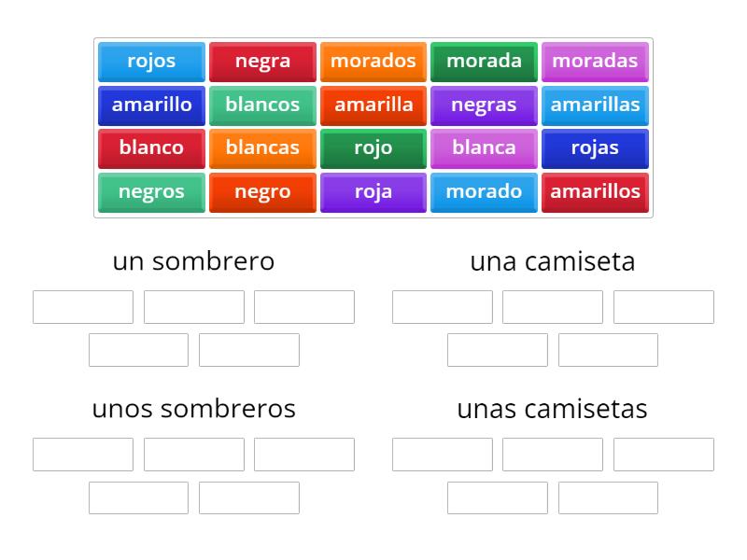Choose the dark blue 'amarillo' tile
Screen dimensions: 747x560
coord(151,105)
